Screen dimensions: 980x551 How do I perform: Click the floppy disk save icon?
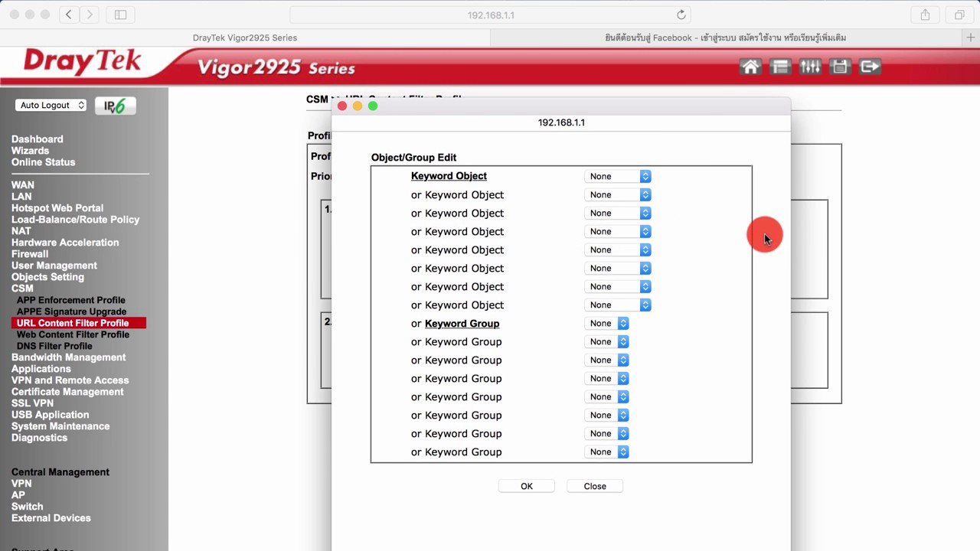coord(840,67)
